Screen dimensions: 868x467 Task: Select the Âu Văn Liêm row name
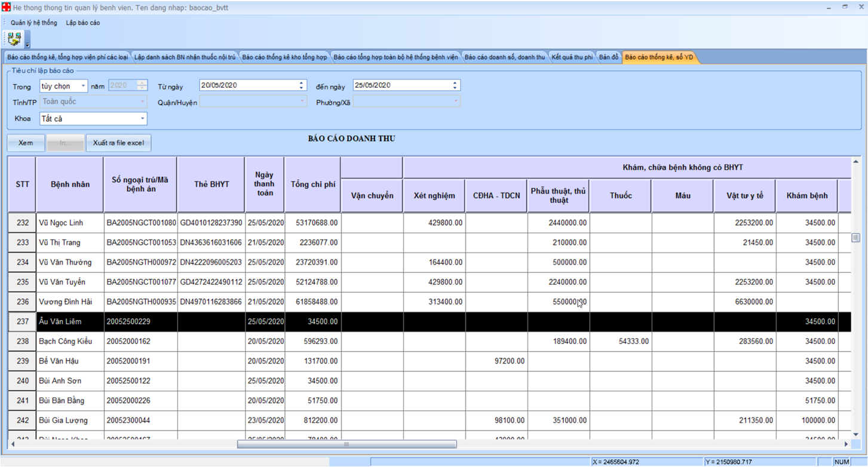(x=60, y=321)
